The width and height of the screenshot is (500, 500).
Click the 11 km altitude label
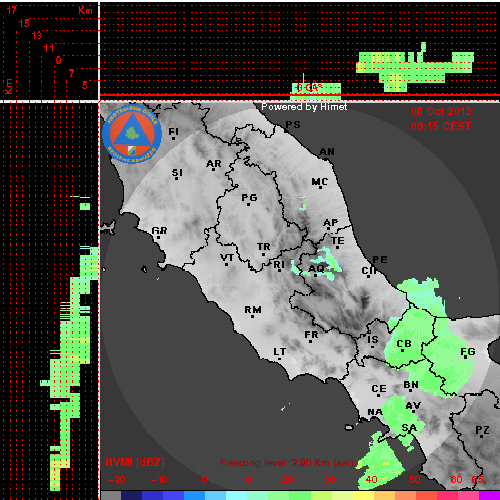(49, 48)
